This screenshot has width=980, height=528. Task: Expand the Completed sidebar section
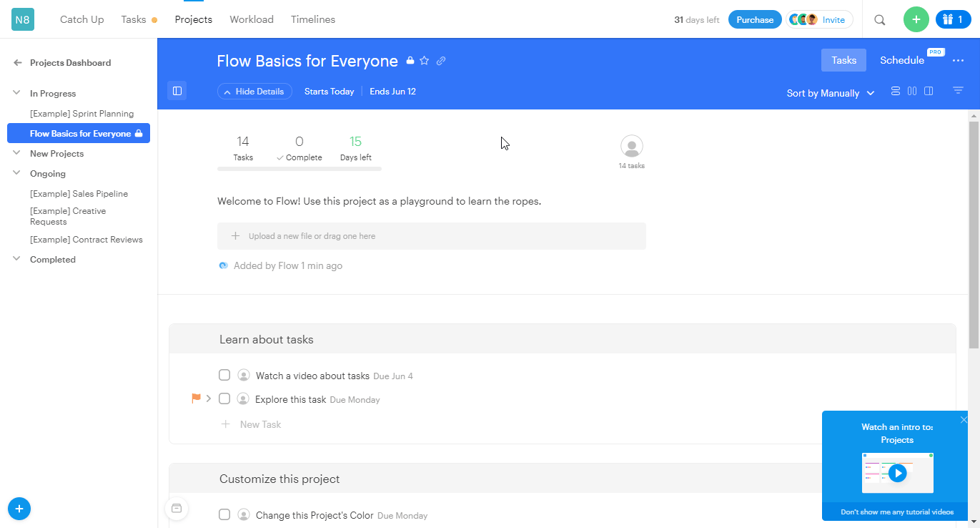[16, 259]
